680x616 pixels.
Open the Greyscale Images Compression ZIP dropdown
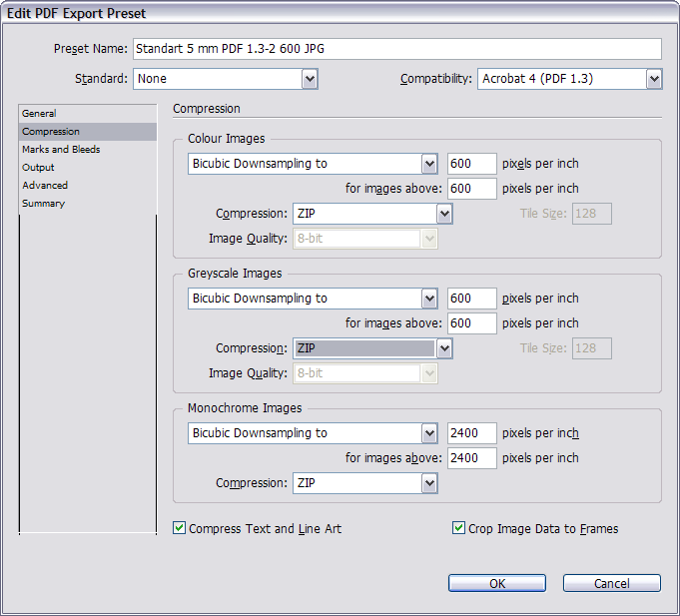point(372,348)
